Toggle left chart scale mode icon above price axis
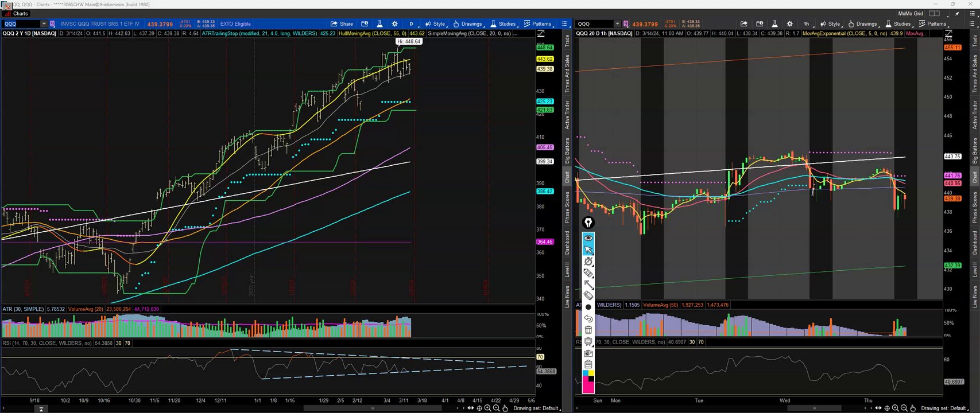The image size is (980, 413). (x=541, y=34)
